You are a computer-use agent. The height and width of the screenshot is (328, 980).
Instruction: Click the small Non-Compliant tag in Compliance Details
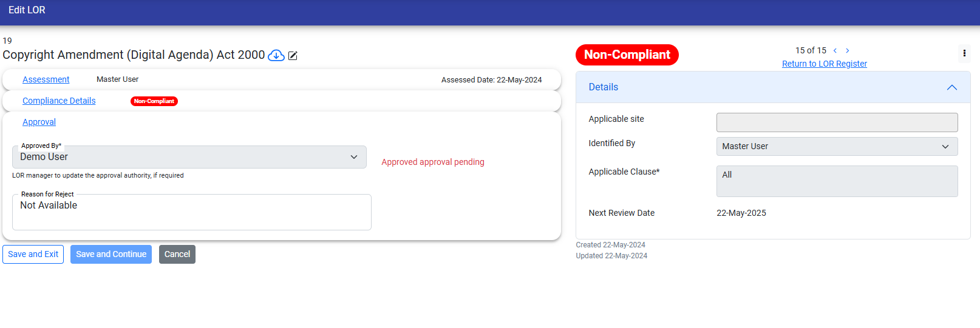[154, 101]
